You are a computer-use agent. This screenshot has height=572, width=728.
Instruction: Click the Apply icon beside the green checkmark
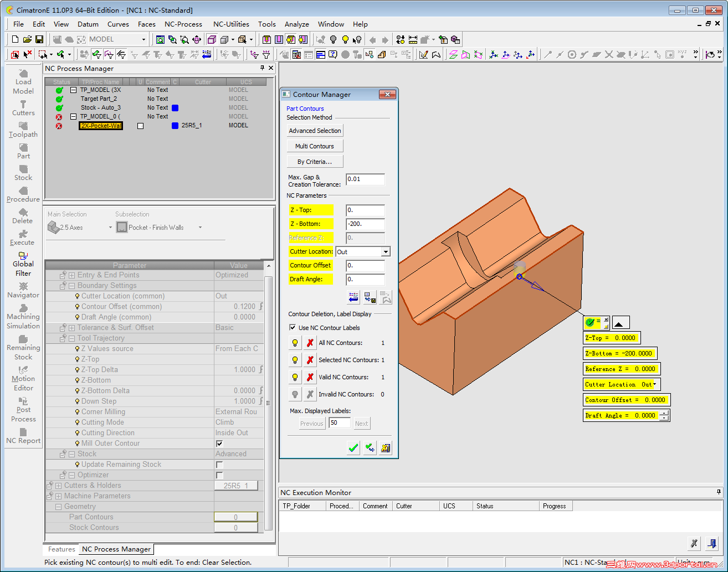click(370, 448)
